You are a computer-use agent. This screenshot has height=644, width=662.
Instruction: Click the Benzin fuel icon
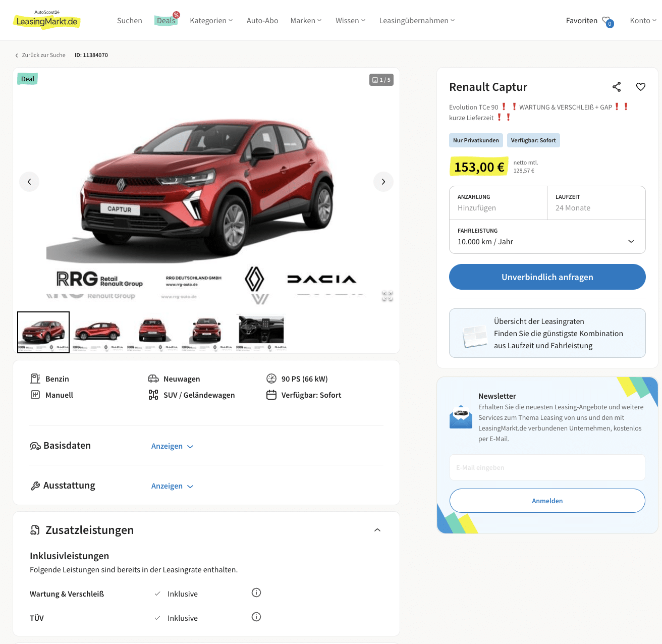pos(35,379)
